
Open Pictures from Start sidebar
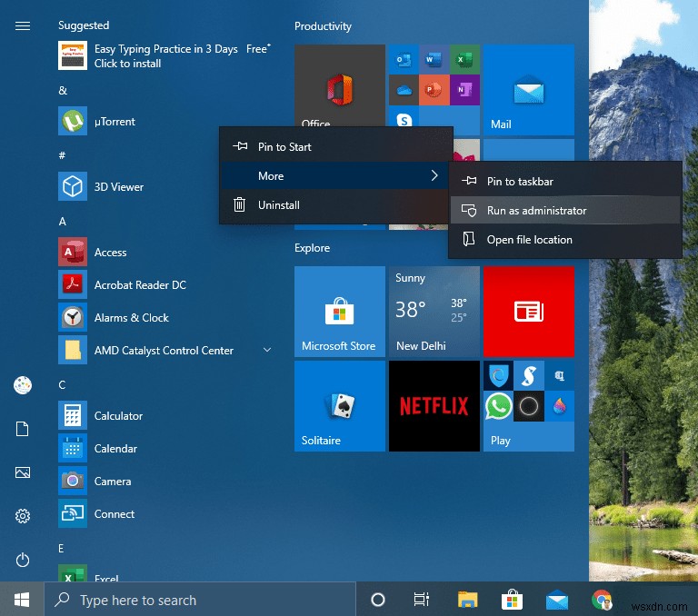[23, 472]
